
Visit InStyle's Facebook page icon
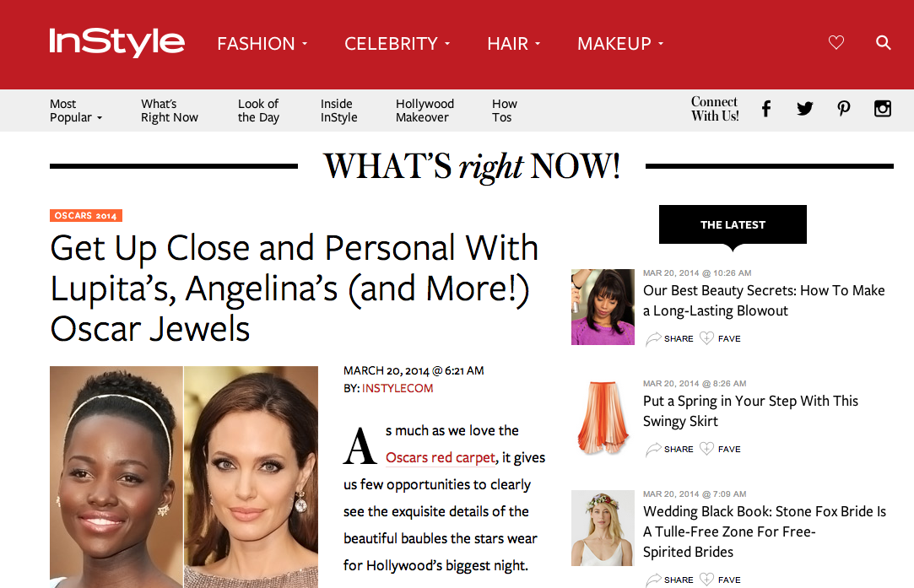(x=766, y=108)
